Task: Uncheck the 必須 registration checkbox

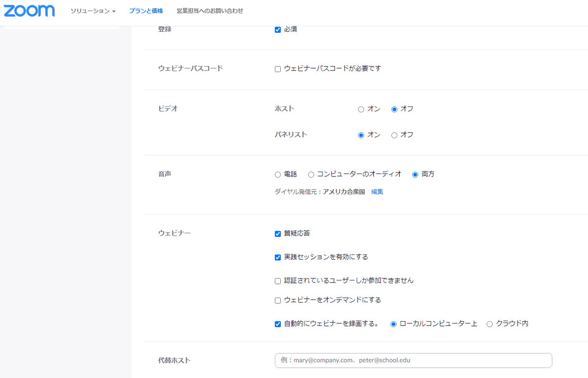Action: pos(278,29)
